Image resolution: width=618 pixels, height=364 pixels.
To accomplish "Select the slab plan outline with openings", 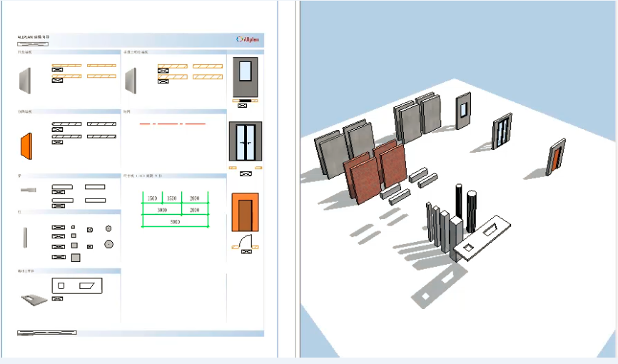I will pos(76,285).
